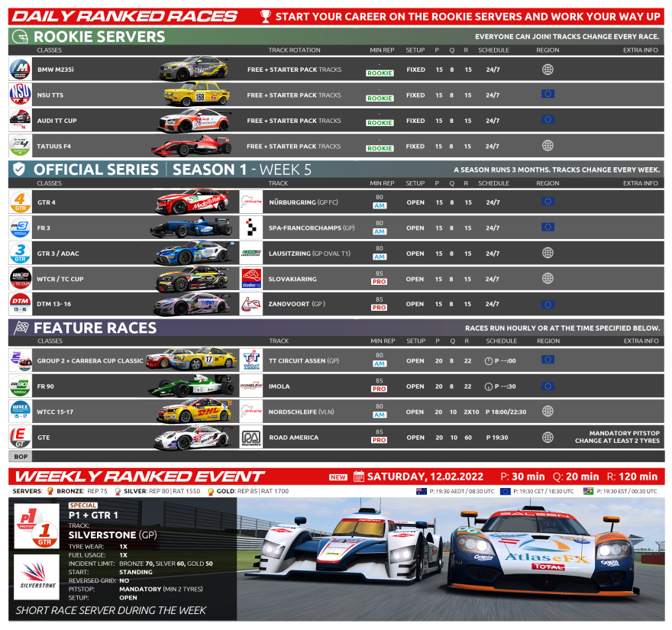Click the Zandvoort track logo icon
Image resolution: width=672 pixels, height=630 pixels.
[250, 304]
